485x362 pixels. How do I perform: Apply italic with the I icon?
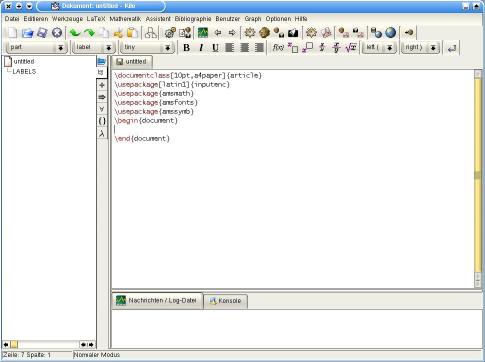[201, 48]
